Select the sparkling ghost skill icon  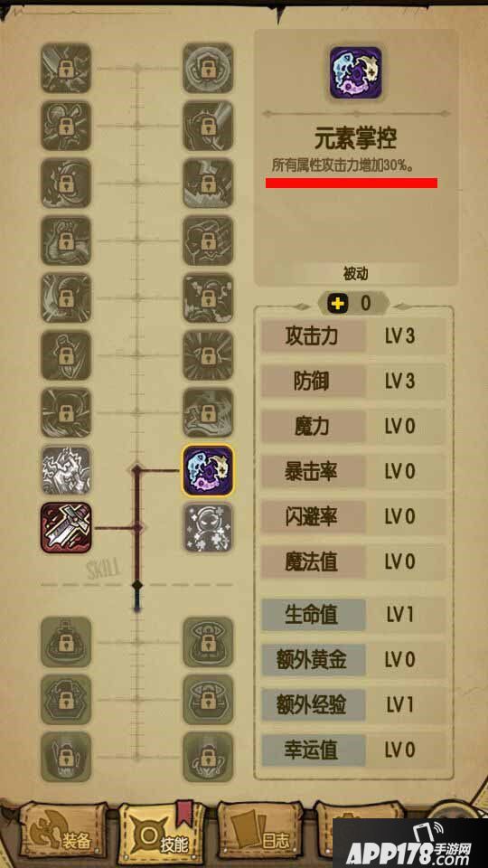[208, 527]
